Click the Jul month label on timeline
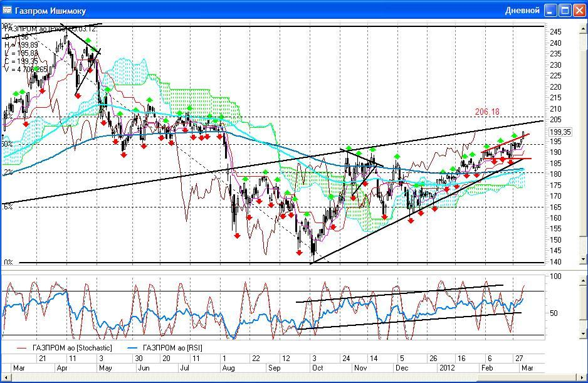Screen dimensions: 588x383 pos(184,367)
